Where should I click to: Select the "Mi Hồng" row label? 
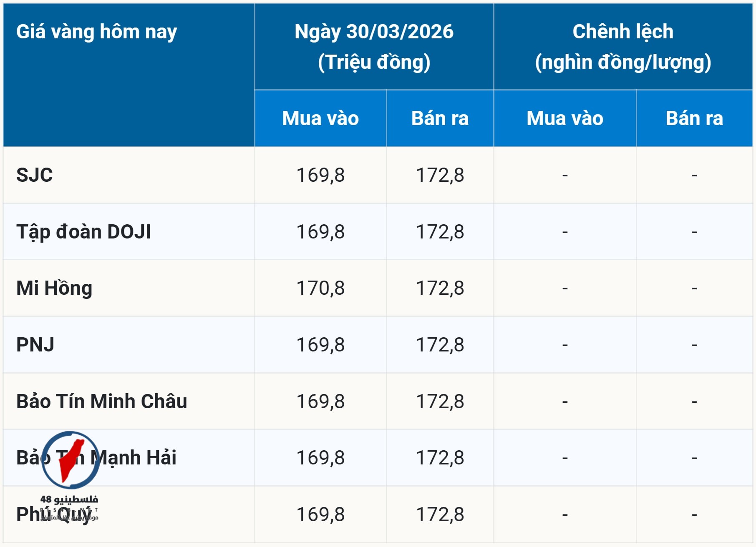pos(54,288)
